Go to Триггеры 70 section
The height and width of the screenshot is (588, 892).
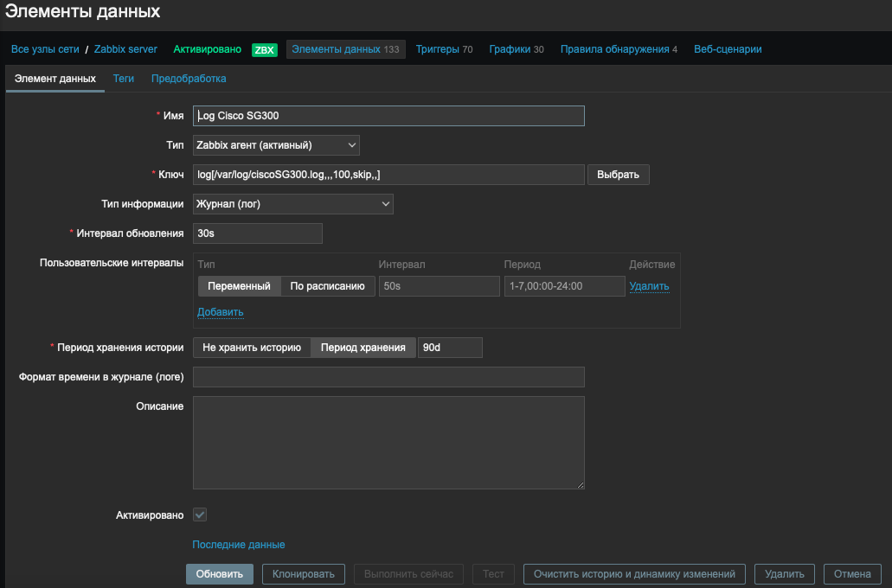pos(444,49)
